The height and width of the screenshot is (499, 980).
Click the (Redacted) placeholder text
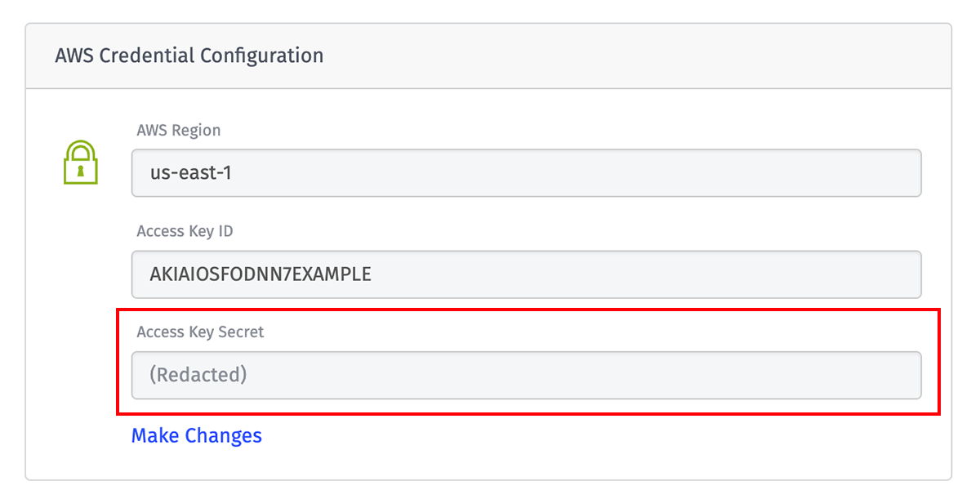point(198,376)
